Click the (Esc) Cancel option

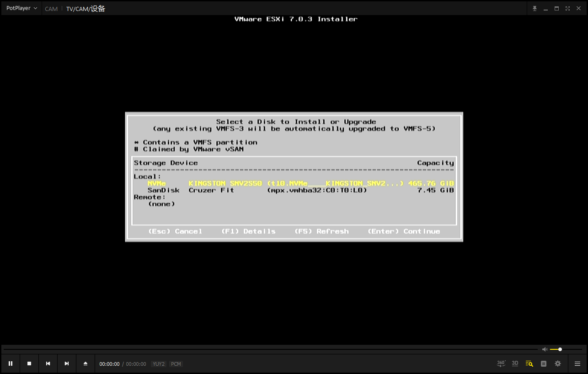click(175, 232)
